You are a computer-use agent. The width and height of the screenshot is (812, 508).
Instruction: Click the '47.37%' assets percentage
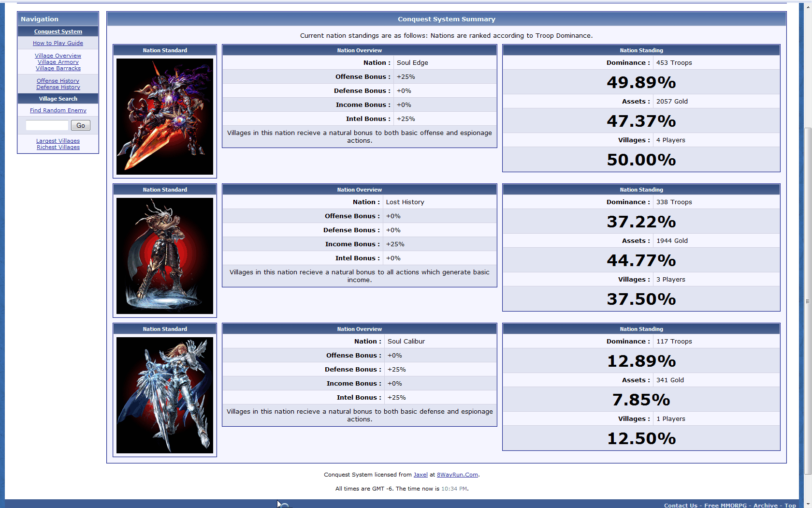click(641, 121)
